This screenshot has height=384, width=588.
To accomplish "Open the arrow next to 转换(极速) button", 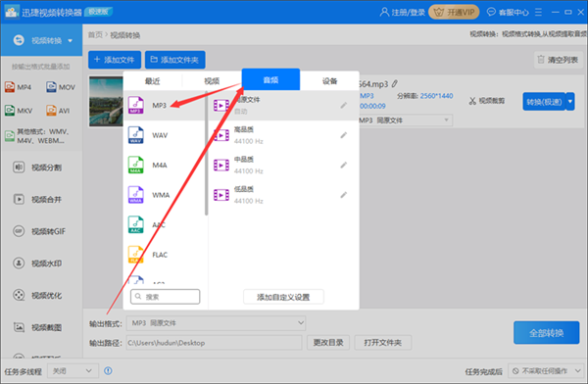I will click(570, 101).
